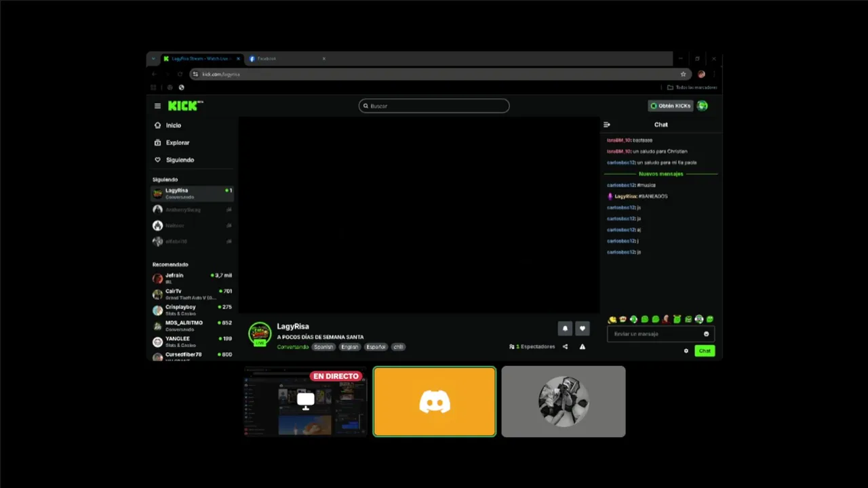Image resolution: width=868 pixels, height=488 pixels.
Task: Open the Neltoer offline channel in the sidebar
Action: (192, 225)
